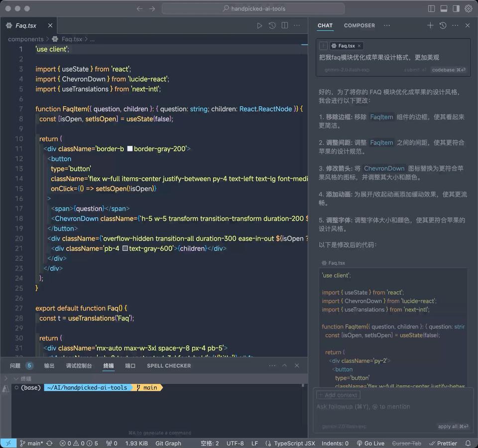The width and height of the screenshot is (478, 448).
Task: Start a new chat with plus icon
Action: coord(430,25)
